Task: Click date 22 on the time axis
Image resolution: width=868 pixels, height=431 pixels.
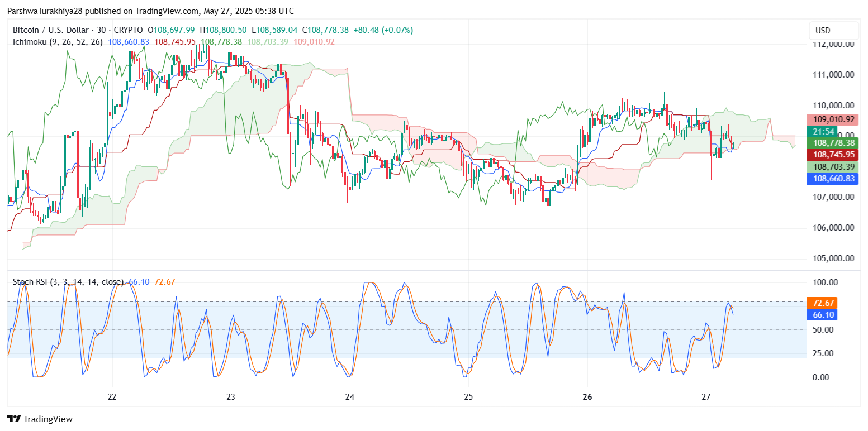Action: (x=112, y=397)
